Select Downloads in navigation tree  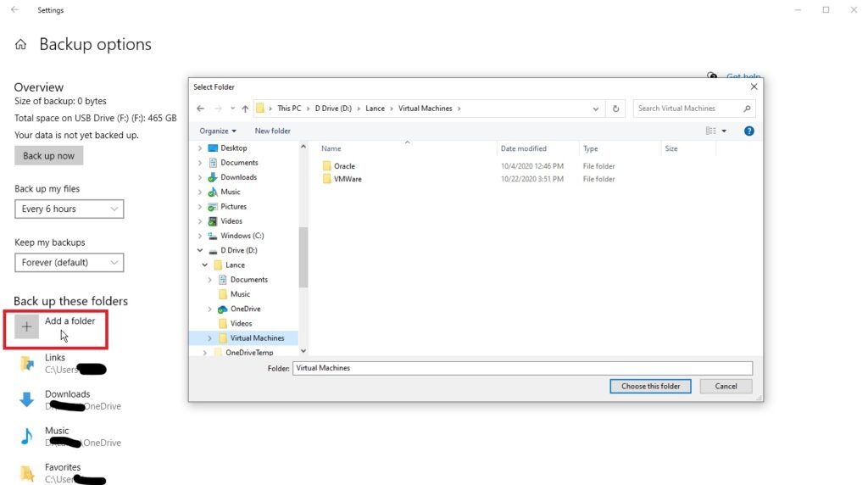coord(238,177)
